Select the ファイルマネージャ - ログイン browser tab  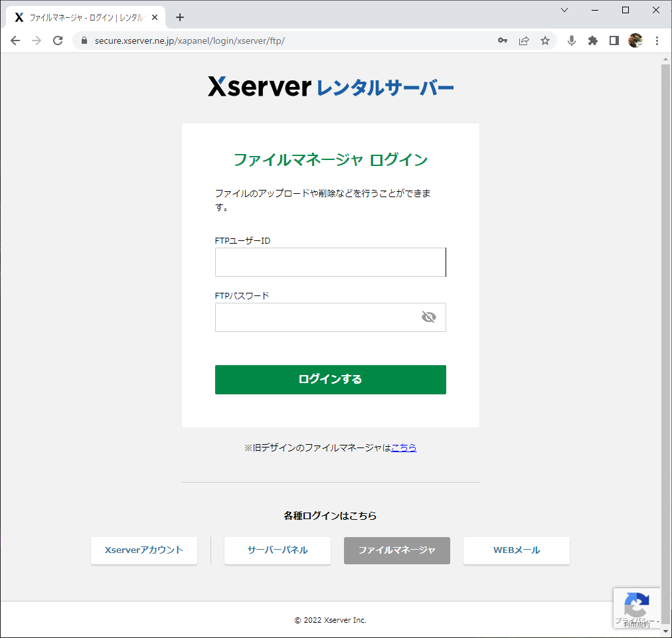coord(86,17)
